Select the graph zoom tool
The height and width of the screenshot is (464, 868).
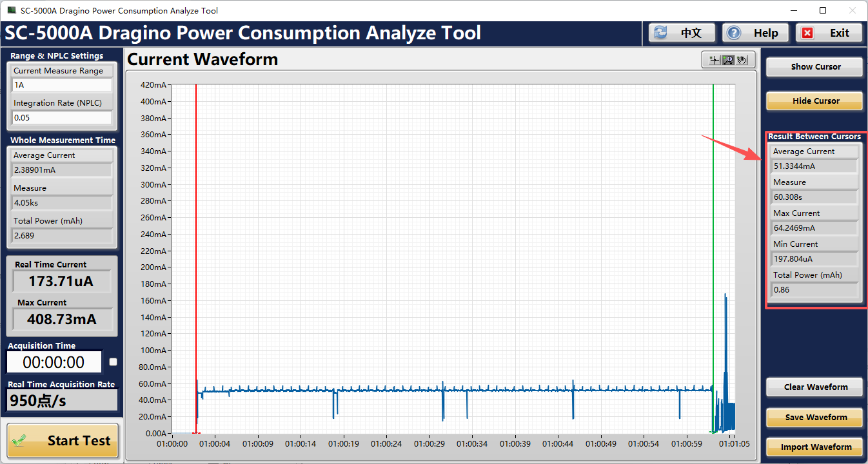(728, 60)
